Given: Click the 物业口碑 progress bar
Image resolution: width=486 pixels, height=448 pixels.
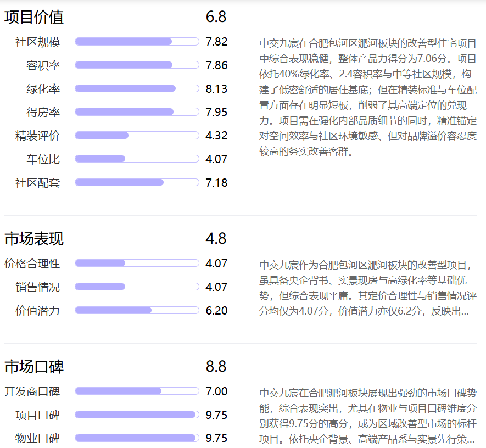Looking at the screenshot, I should point(137,438).
